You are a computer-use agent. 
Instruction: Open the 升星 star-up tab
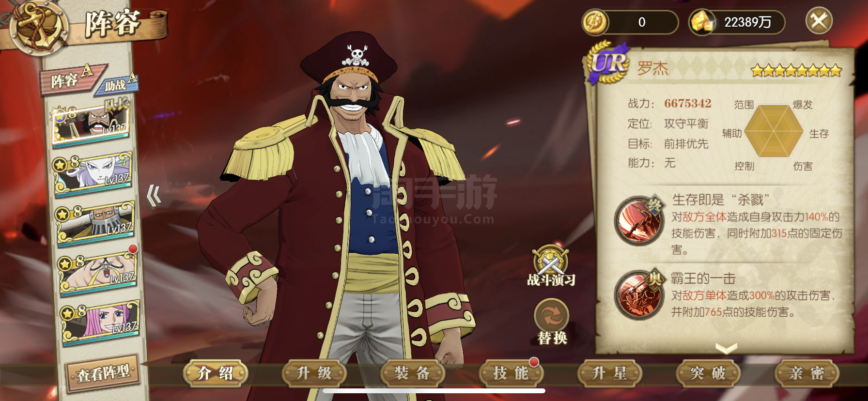[609, 373]
